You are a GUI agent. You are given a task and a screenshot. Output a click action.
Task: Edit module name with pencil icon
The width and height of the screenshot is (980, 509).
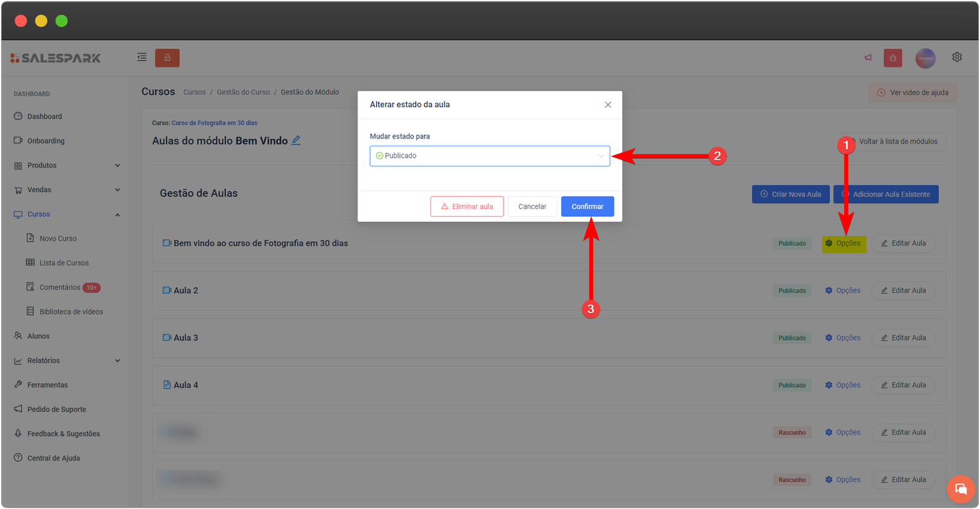pos(296,140)
